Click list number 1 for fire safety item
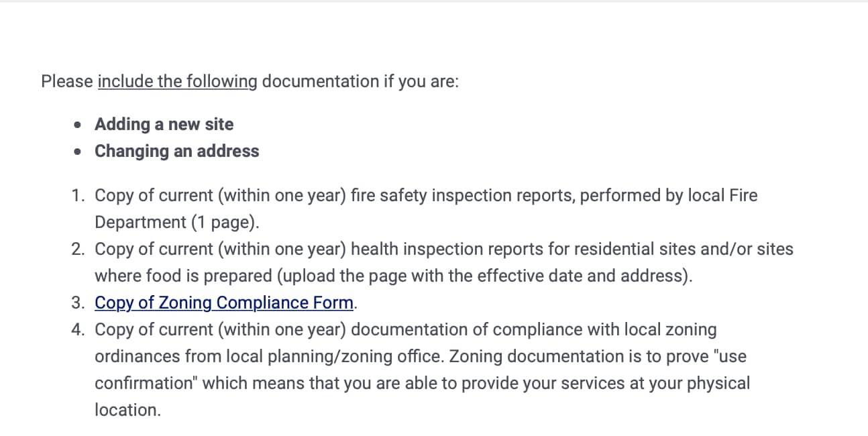The image size is (868, 436). [x=78, y=195]
